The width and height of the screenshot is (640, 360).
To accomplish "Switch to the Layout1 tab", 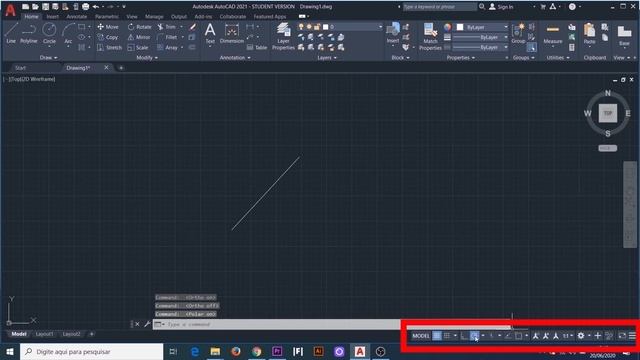I will [x=44, y=334].
